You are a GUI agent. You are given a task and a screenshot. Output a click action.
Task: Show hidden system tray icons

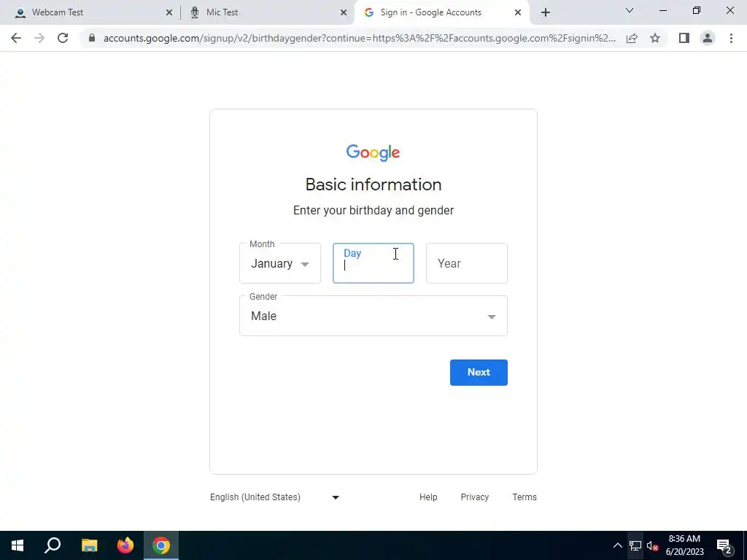pos(617,545)
